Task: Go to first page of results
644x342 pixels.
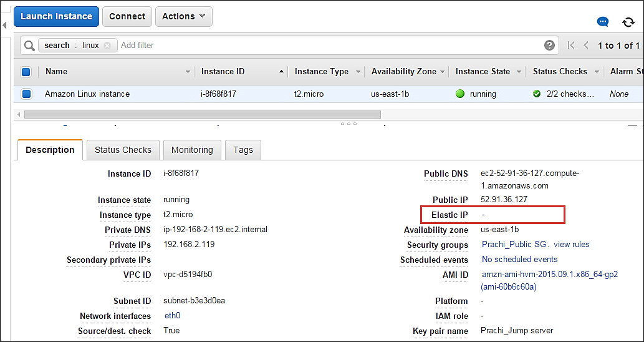Action: tap(571, 46)
